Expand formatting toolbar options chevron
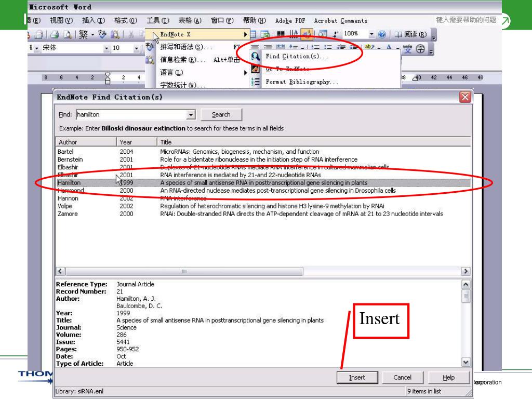 [x=432, y=49]
